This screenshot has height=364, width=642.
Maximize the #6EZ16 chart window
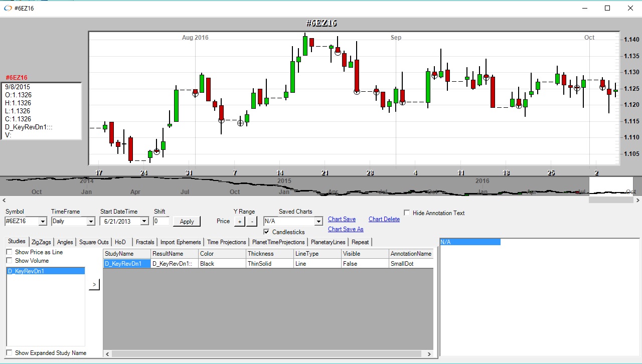coord(607,8)
